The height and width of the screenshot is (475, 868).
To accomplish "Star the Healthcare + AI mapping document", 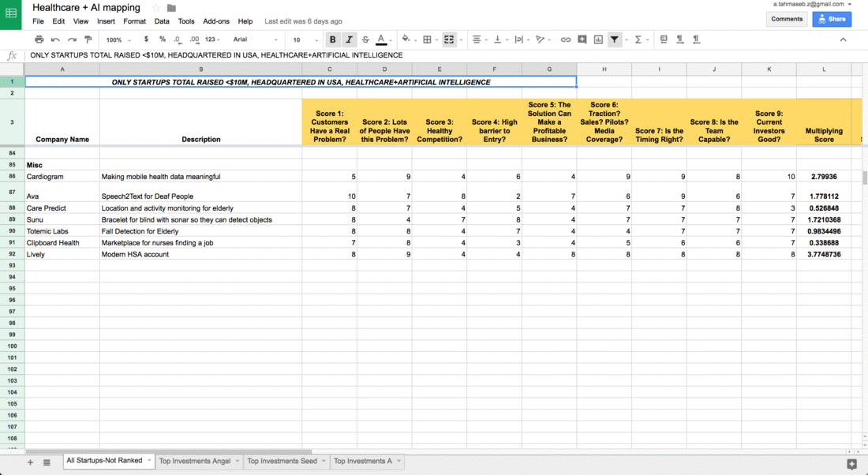I will 156,8.
